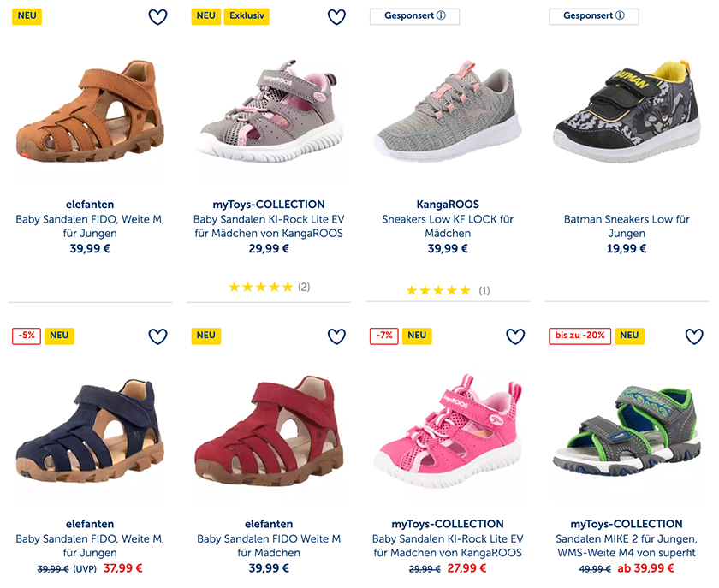Open pink KI-Rock Lite sandal image
Viewport: 719px width, 588px height.
[448, 425]
